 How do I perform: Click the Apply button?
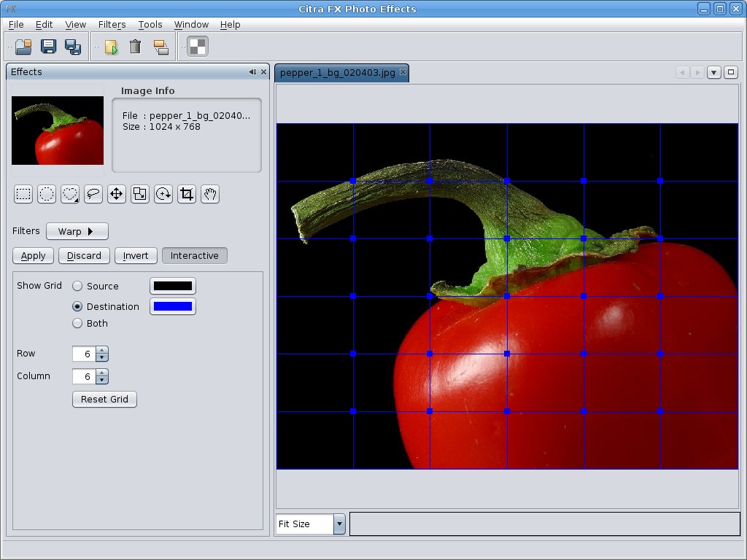[33, 256]
